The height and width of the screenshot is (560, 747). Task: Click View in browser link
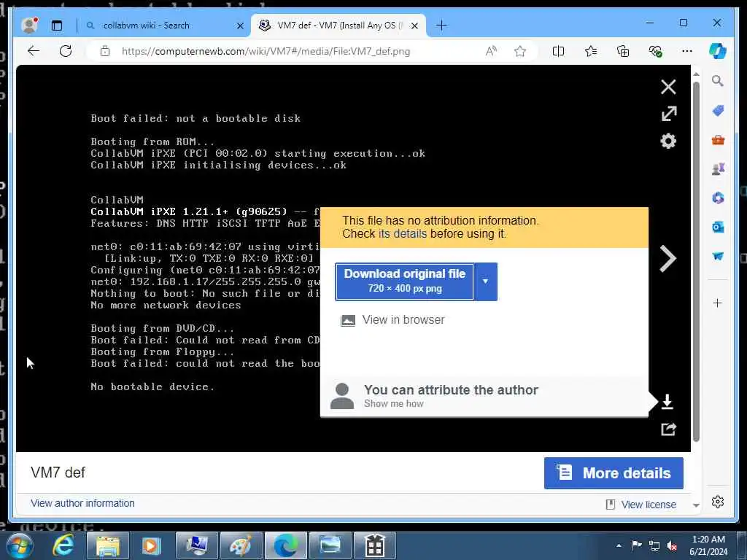[403, 319]
